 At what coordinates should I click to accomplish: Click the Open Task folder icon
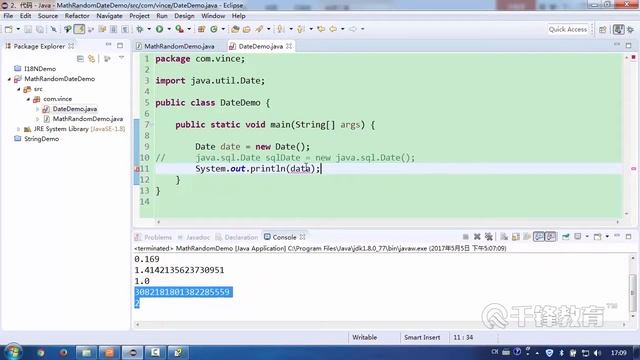pyautogui.click(x=247, y=29)
